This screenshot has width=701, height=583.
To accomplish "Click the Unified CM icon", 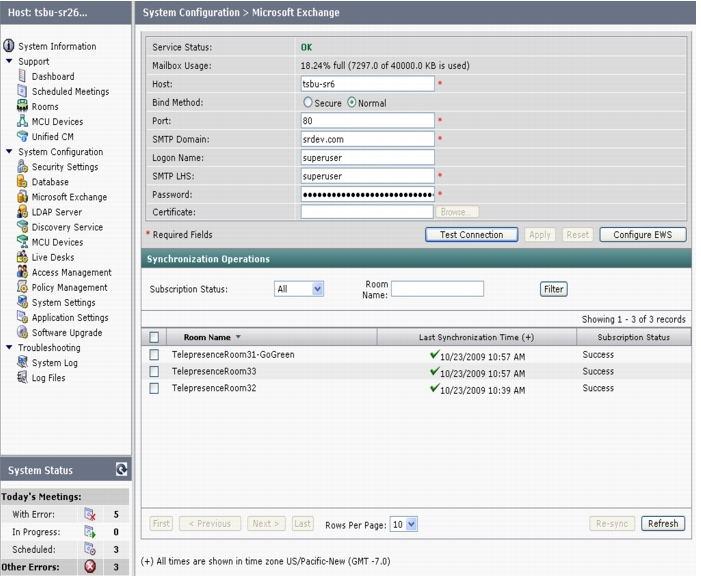I will 22,136.
